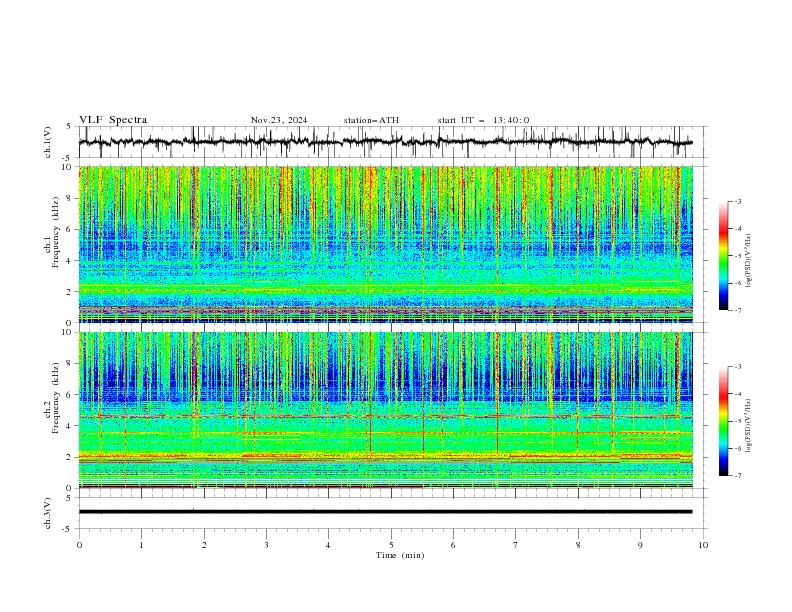Click the 'VLF Spectra' title text
Screen dimensions: 792x612
(113, 120)
